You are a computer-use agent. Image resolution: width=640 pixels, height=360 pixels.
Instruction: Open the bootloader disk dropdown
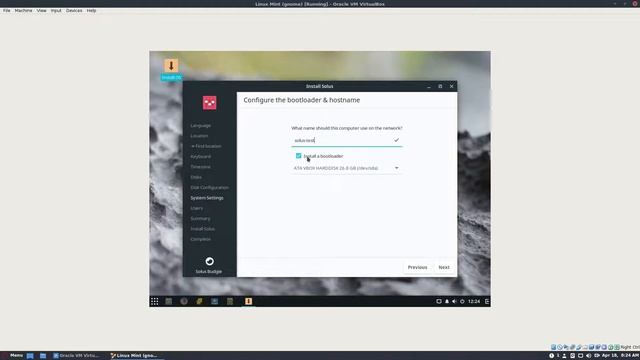coord(346,168)
